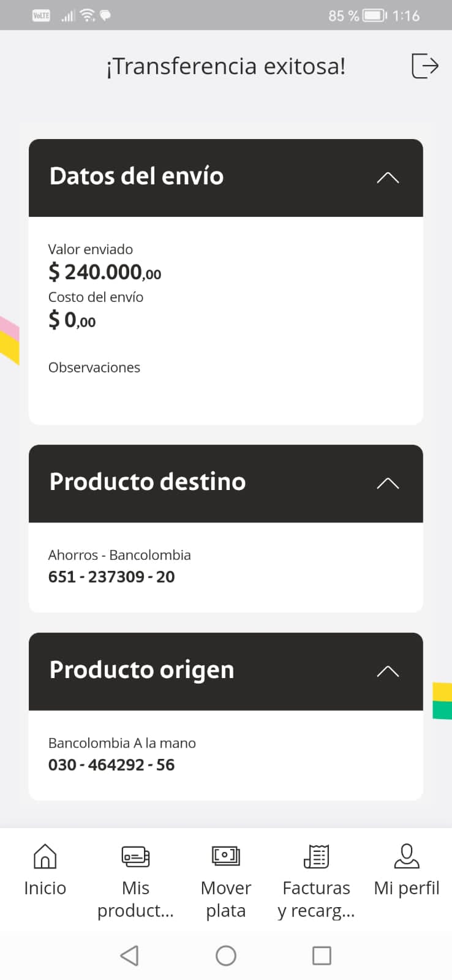The width and height of the screenshot is (452, 980).
Task: Collapse the Datos del envío chevron
Action: (388, 178)
